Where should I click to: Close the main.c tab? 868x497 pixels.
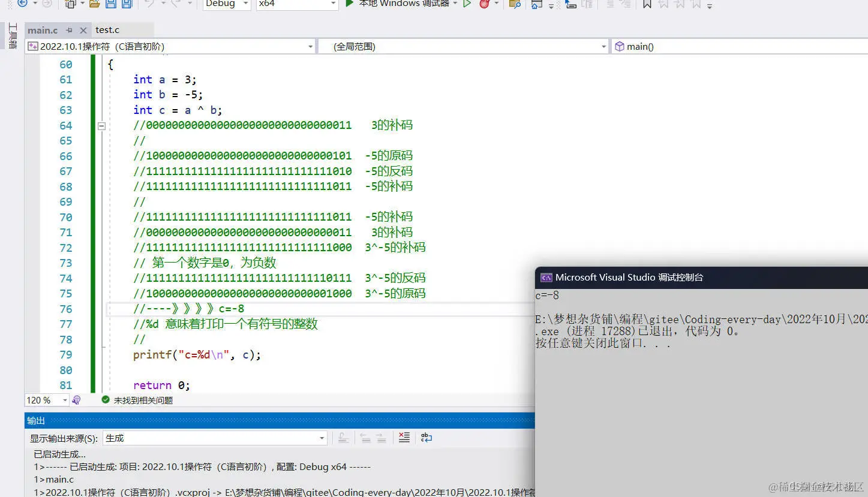click(x=83, y=30)
